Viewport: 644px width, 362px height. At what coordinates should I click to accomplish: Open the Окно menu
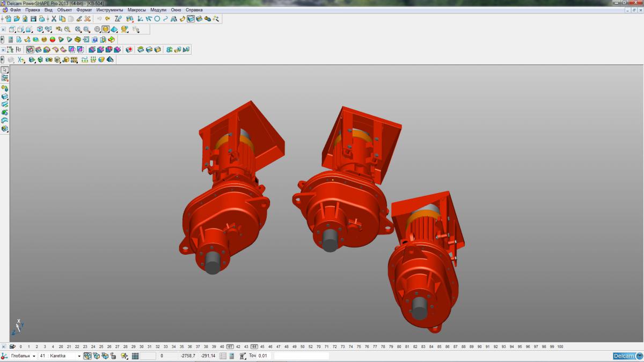(x=176, y=10)
